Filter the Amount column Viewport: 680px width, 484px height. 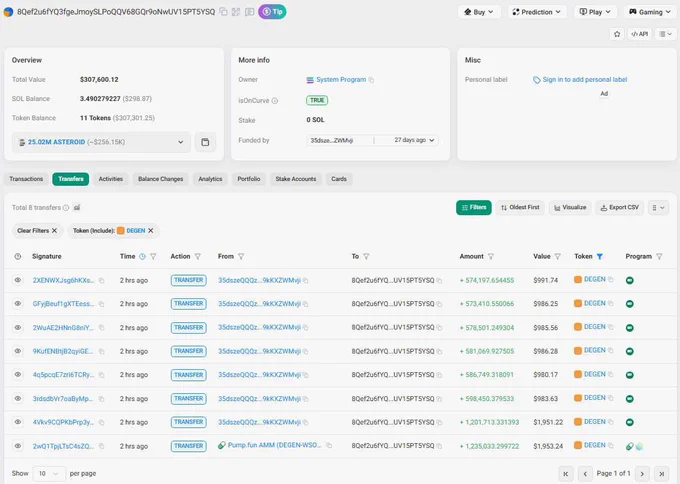(x=490, y=256)
